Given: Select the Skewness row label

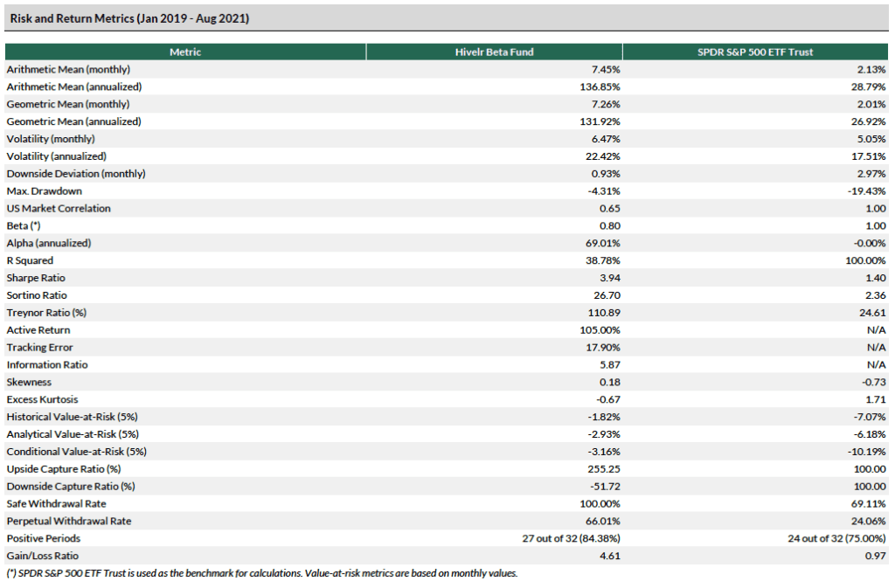Looking at the screenshot, I should 29,382.
